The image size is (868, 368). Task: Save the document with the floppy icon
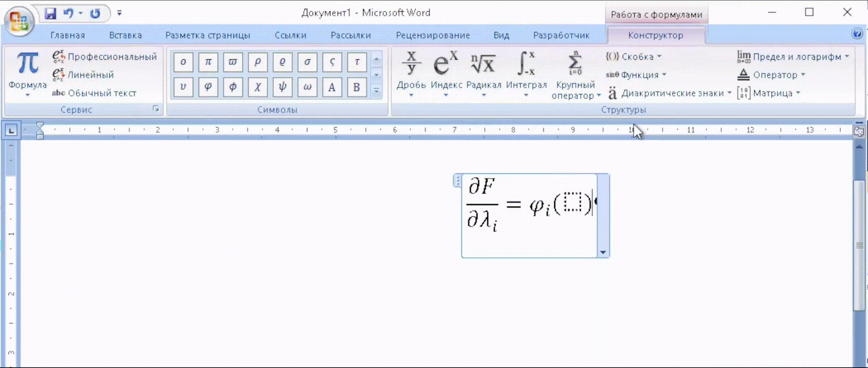point(50,14)
